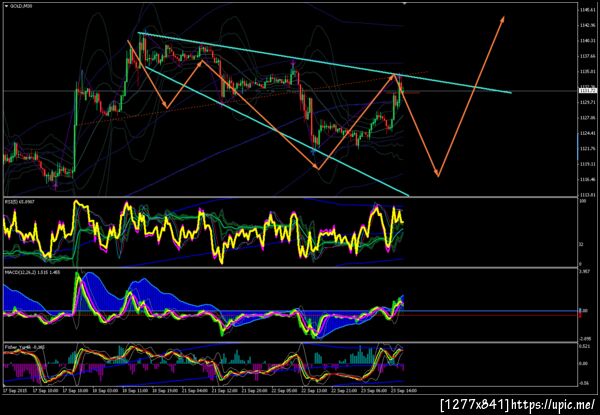600x415 pixels.
Task: Expand the GOLD chart title dropdown arrow
Action: (x=6, y=7)
